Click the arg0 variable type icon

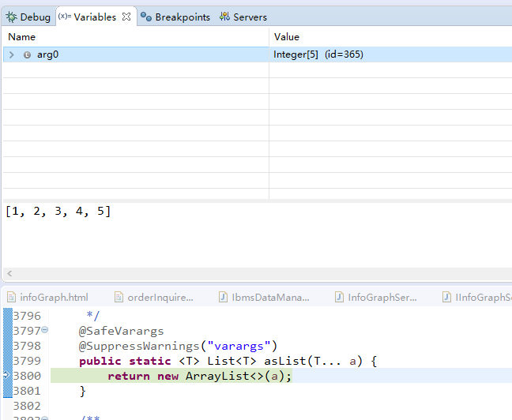click(27, 54)
